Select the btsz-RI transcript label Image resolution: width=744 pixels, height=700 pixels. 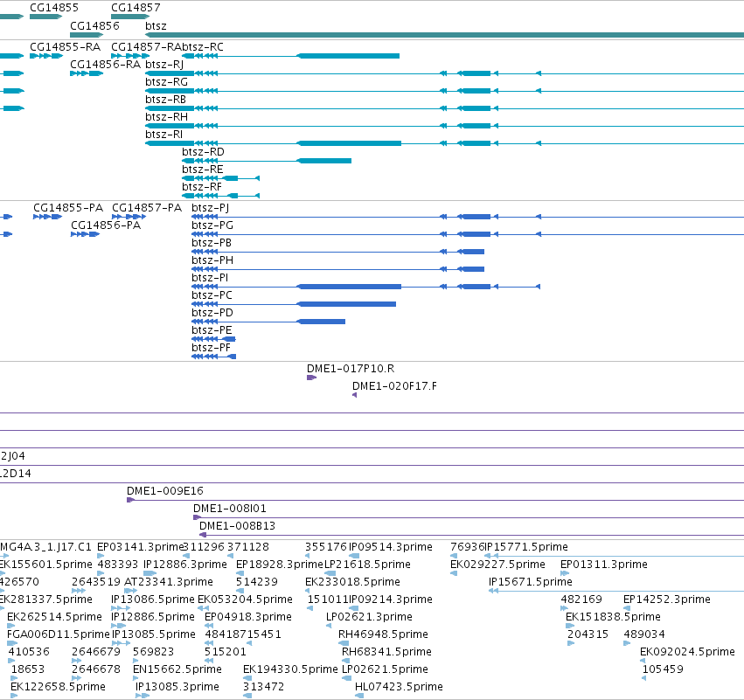163,135
